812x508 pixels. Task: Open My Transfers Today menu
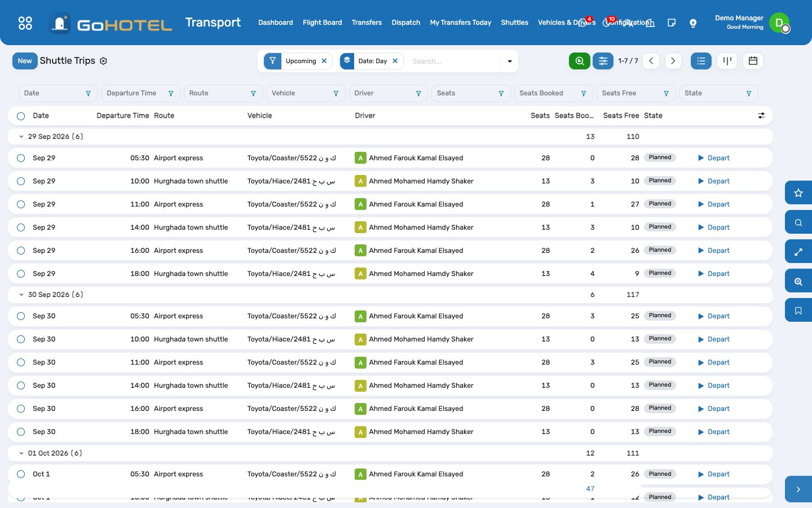pos(460,23)
